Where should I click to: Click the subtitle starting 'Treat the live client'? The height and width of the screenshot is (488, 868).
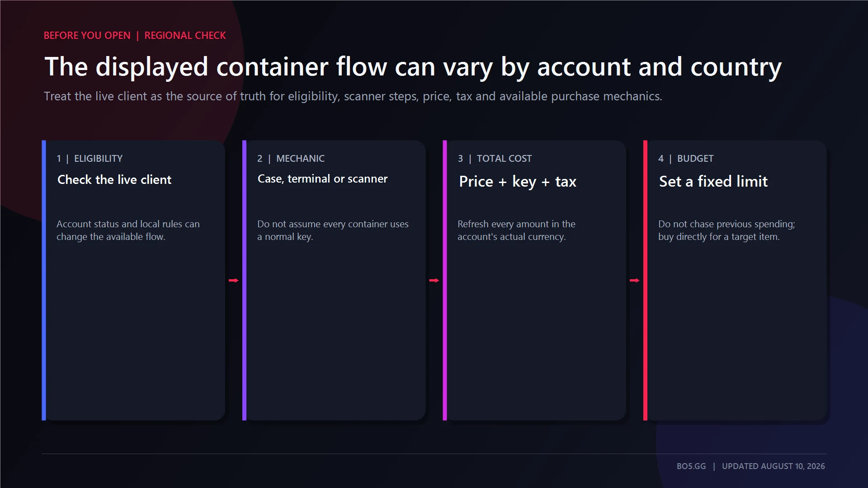(353, 96)
